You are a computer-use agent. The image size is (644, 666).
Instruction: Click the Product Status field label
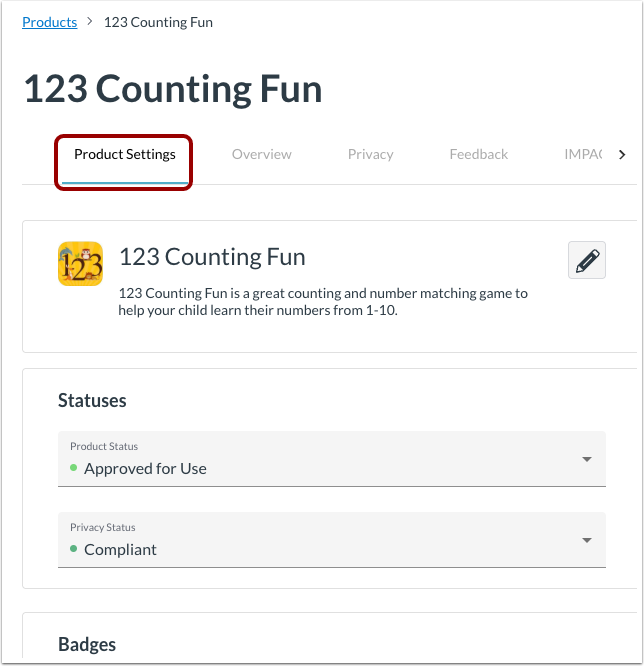[104, 446]
